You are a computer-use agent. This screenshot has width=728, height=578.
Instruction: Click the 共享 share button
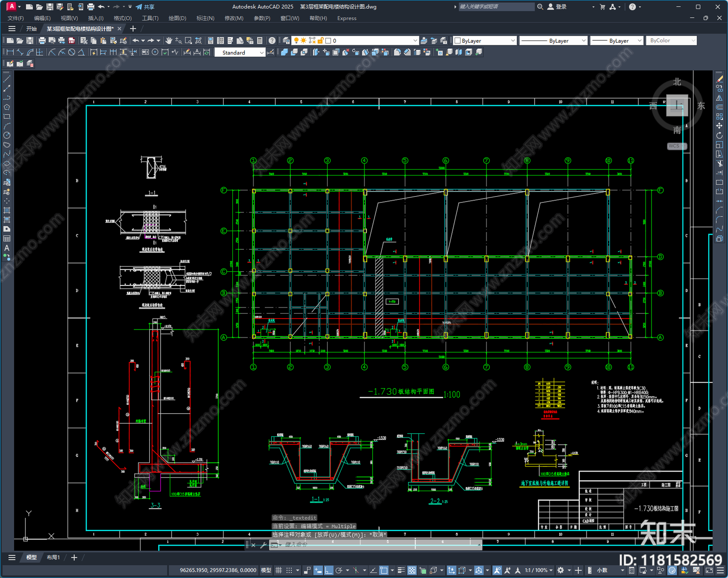coord(146,7)
